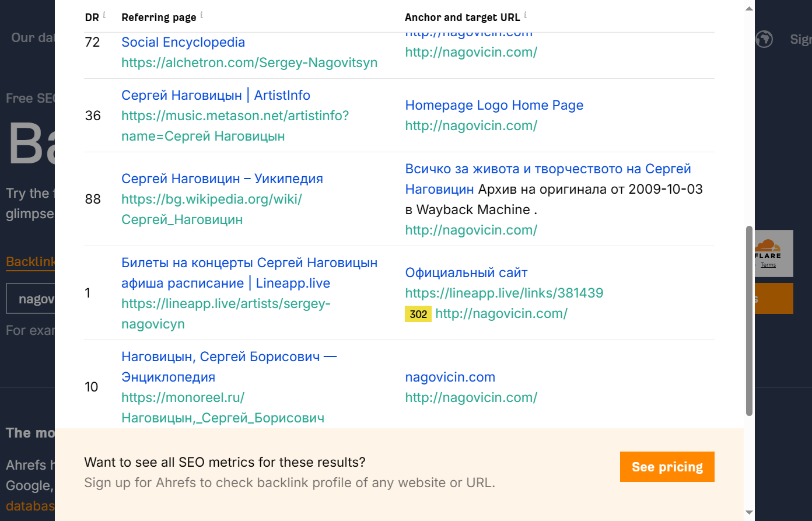This screenshot has height=521, width=812.
Task: Open the lineapp.live/links/381439 URL
Action: point(504,293)
